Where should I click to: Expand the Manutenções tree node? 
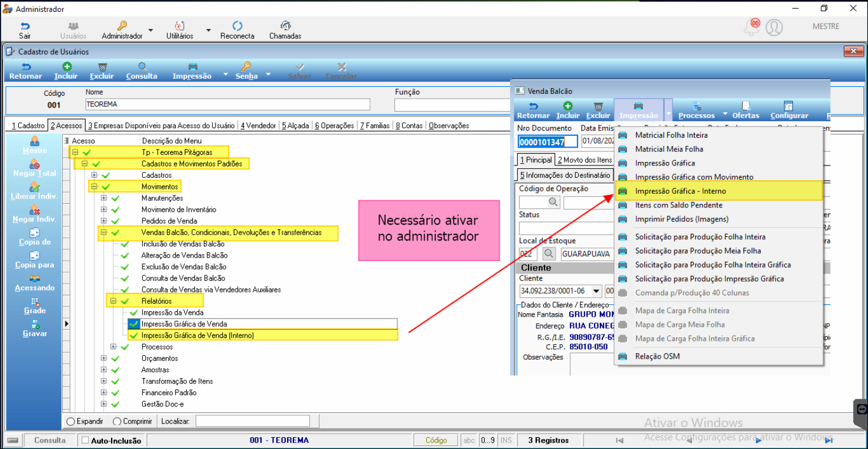click(103, 198)
